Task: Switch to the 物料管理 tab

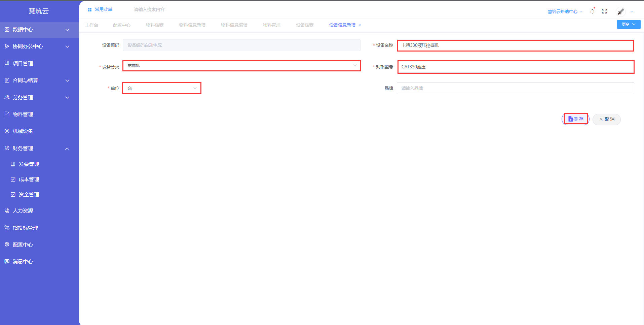Action: tap(271, 25)
